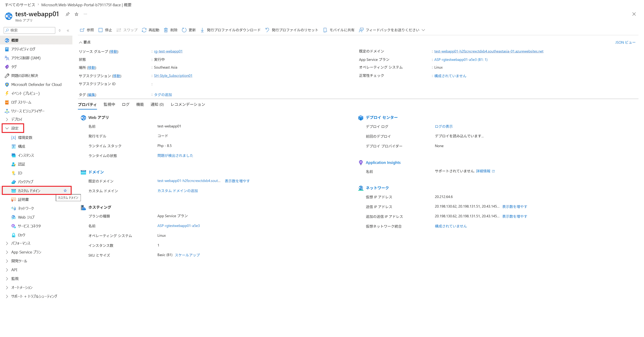Click the 削除 delete trash button

170,30
